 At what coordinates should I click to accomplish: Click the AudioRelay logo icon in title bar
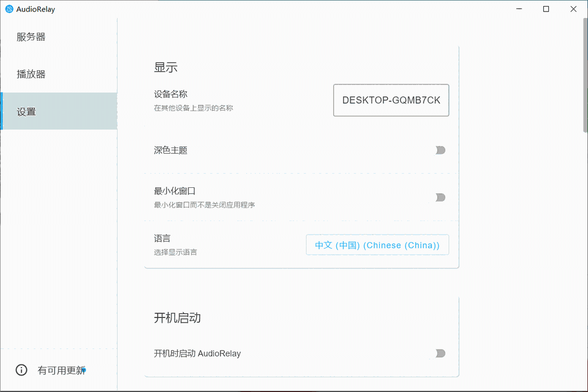[8, 9]
